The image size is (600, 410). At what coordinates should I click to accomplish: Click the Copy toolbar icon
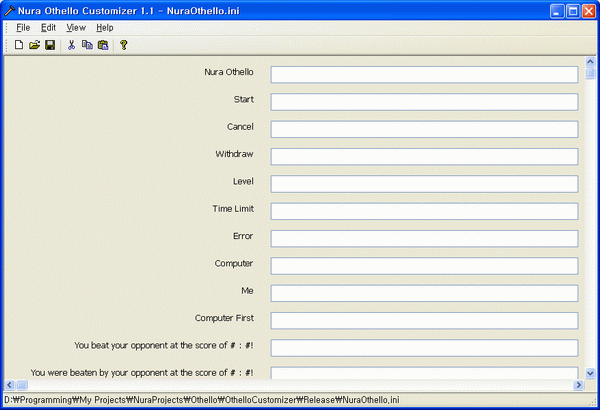click(x=87, y=45)
